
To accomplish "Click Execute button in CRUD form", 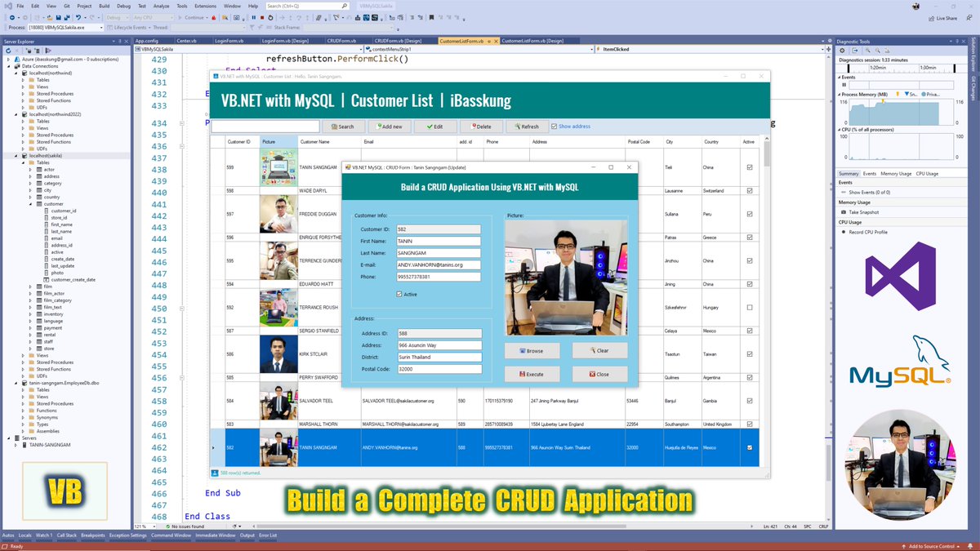I will click(x=532, y=374).
